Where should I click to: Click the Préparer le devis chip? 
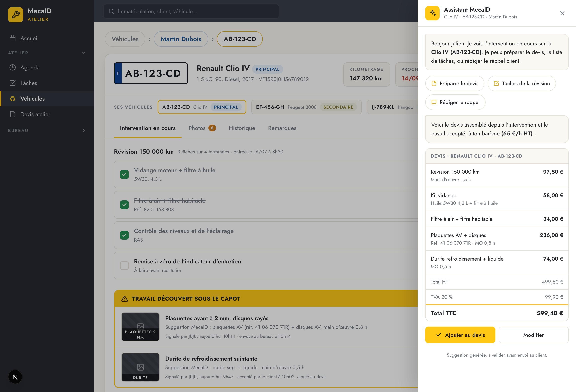coord(455,84)
